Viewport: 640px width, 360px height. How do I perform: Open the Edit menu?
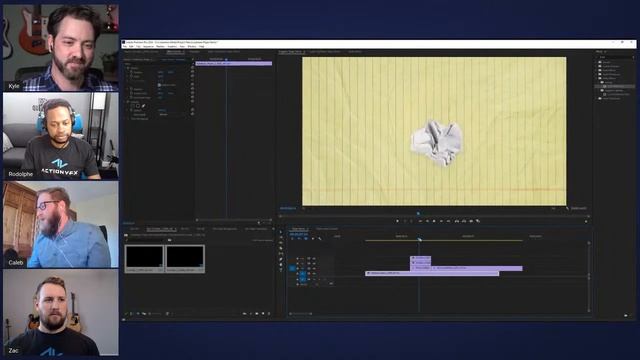point(131,46)
